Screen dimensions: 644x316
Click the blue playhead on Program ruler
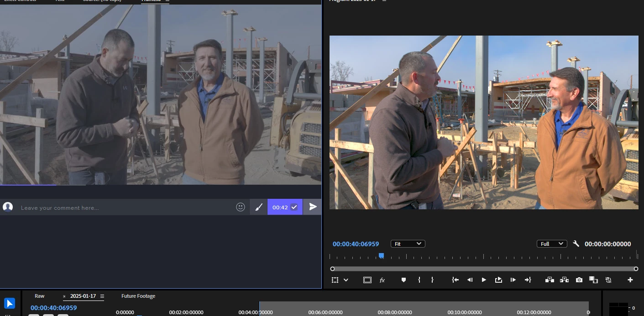tap(381, 256)
